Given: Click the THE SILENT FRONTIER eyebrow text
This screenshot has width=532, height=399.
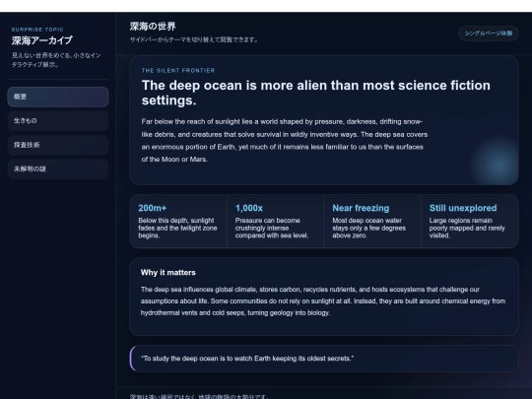Looking at the screenshot, I should coord(178,71).
